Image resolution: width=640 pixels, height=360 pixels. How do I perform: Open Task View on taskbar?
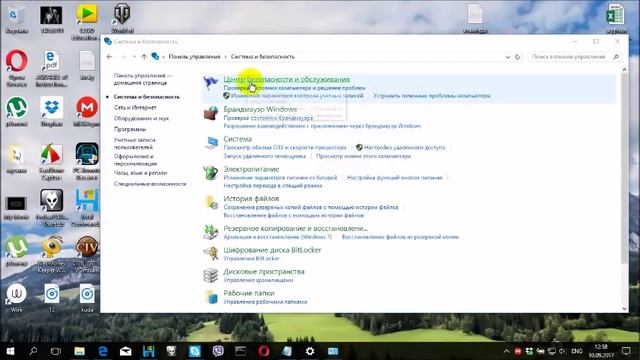tap(56, 351)
